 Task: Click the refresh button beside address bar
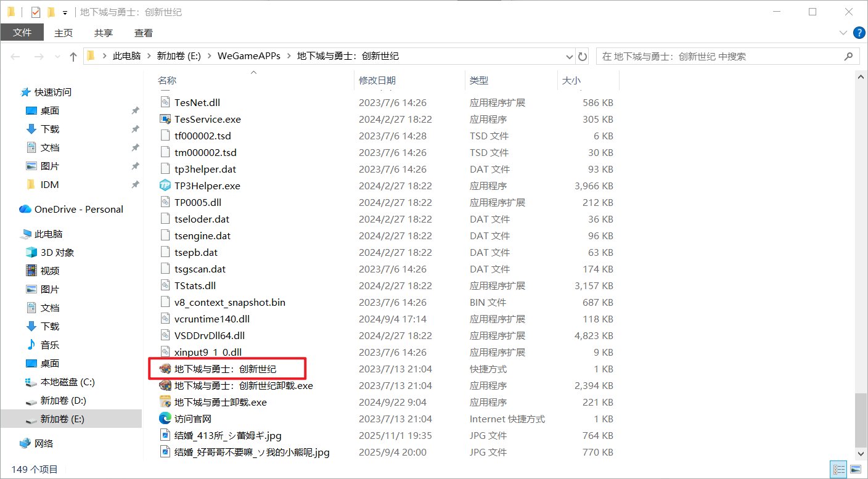(x=583, y=57)
